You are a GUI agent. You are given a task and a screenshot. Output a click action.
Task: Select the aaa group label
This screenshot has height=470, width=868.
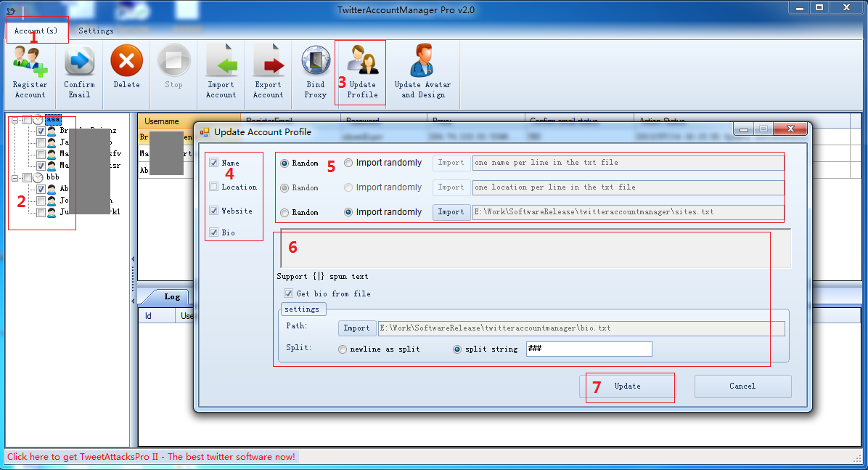53,120
